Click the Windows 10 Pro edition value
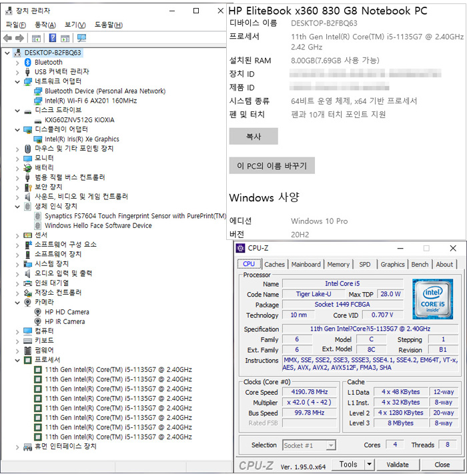 click(x=319, y=221)
